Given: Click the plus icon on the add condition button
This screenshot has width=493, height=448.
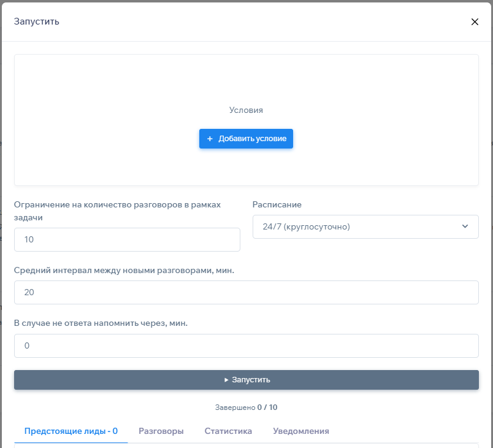Looking at the screenshot, I should pyautogui.click(x=210, y=139).
